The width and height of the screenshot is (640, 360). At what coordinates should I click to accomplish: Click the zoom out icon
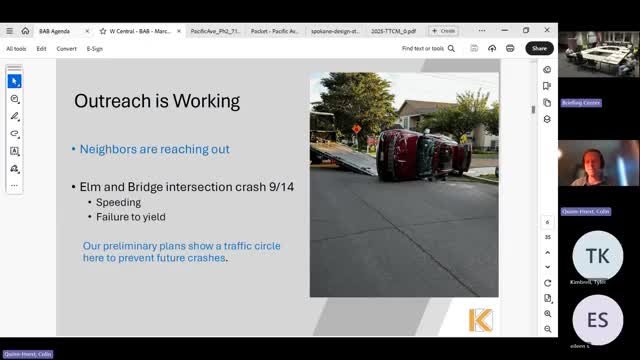point(548,329)
